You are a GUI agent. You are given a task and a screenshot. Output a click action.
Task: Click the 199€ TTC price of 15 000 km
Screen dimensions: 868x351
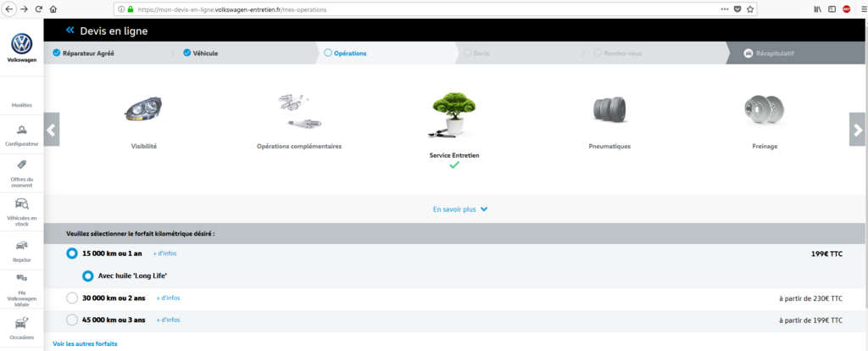(826, 254)
